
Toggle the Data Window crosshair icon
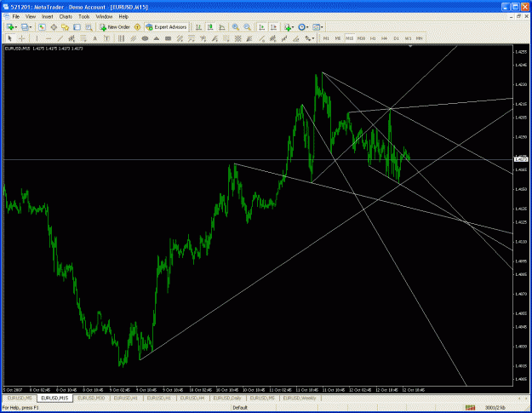[x=54, y=27]
